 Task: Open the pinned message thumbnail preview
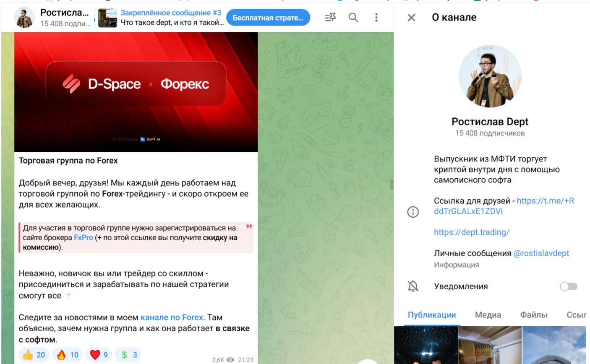107,18
